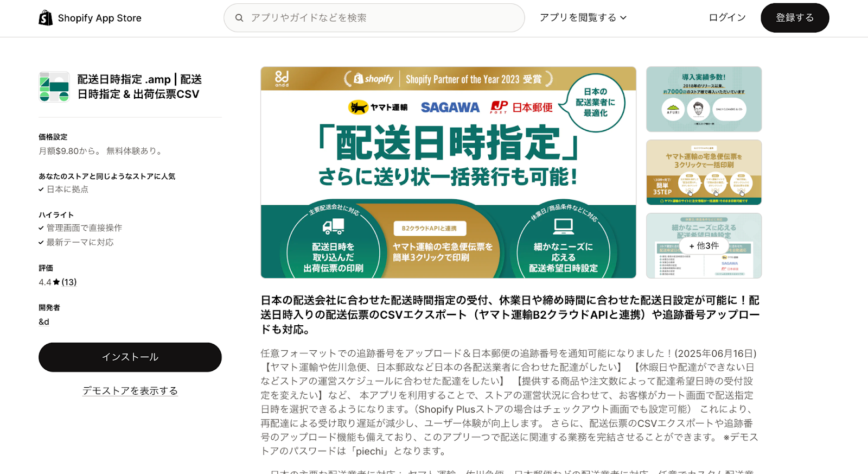The height and width of the screenshot is (474, 868).
Task: Click the + 他3件 more images button
Action: click(x=704, y=246)
